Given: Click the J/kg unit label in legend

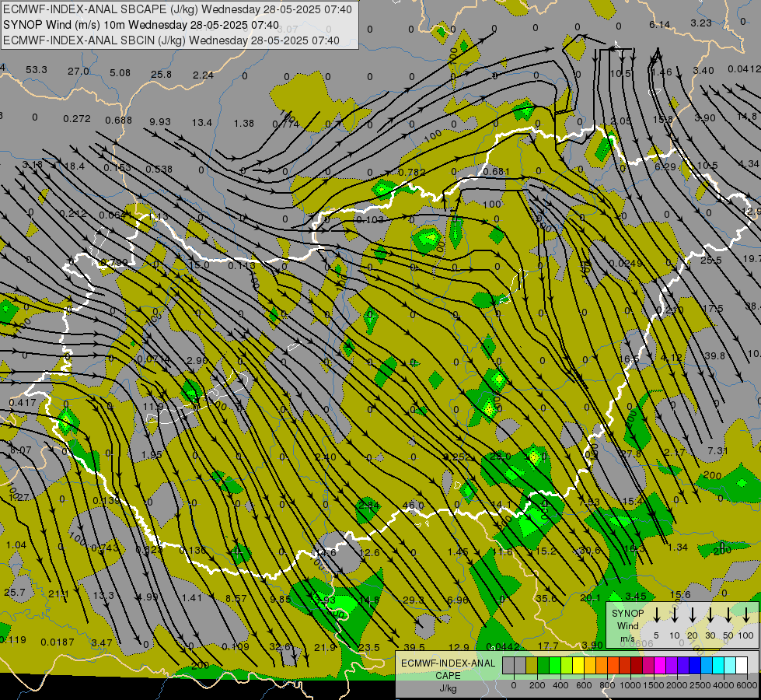Looking at the screenshot, I should coord(448,688).
